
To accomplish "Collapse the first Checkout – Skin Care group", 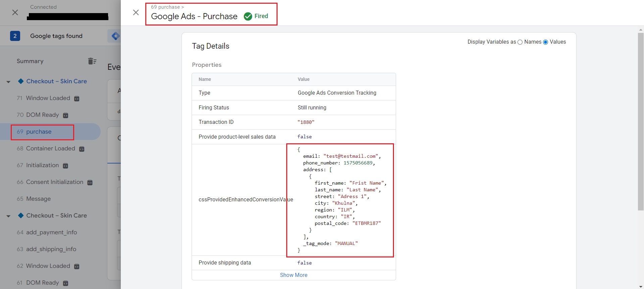I will click(8, 82).
